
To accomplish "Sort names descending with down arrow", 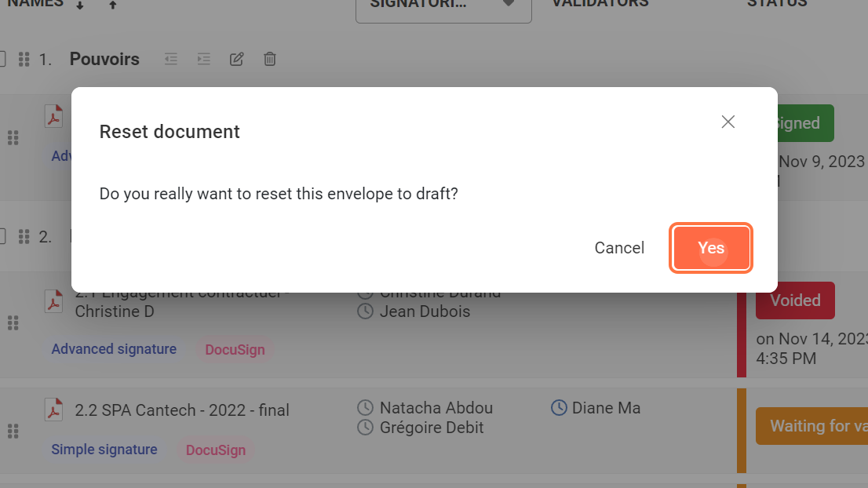I will point(79,5).
